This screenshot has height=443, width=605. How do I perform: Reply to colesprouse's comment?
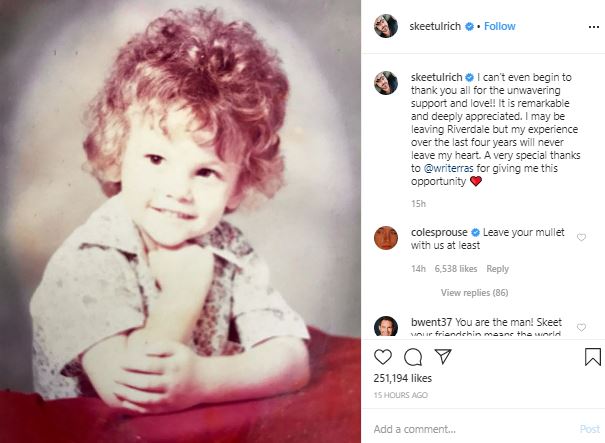tap(497, 268)
